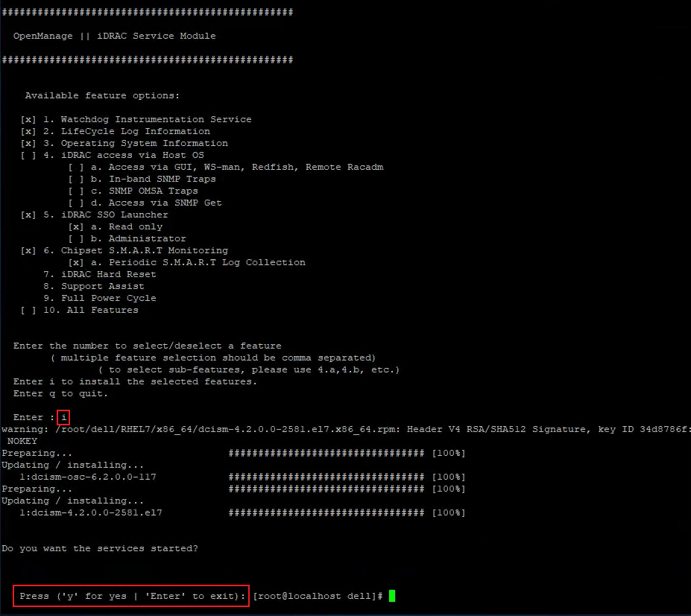Click the '9. Full Power Cycle' line
The height and width of the screenshot is (616, 691).
pyautogui.click(x=100, y=298)
